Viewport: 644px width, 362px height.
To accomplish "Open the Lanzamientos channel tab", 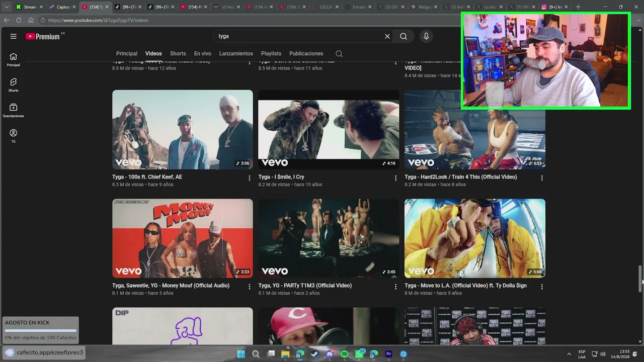I will 236,54.
